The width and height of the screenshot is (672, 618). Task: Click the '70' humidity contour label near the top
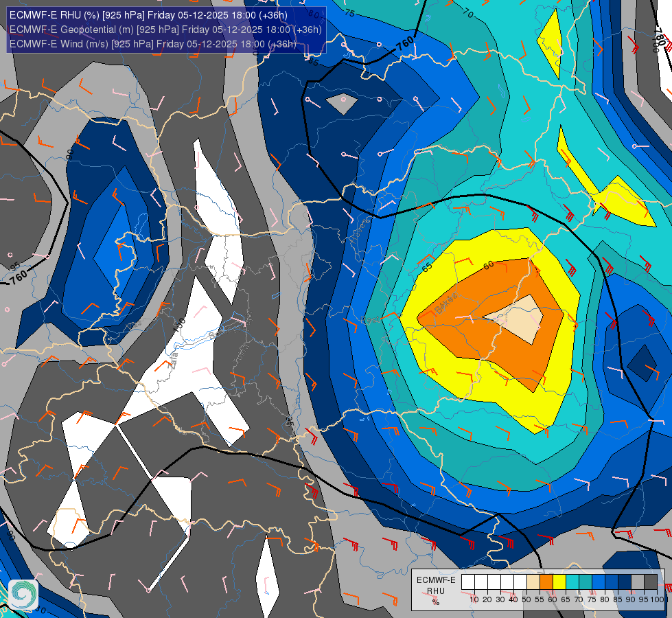(x=468, y=13)
